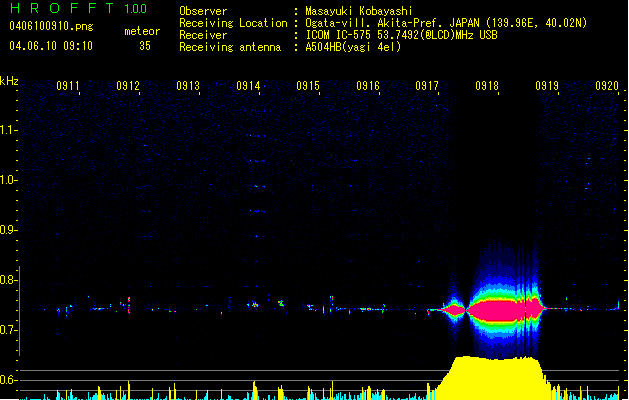Click the 0919 time marker
The image size is (629, 400).
[x=547, y=86]
